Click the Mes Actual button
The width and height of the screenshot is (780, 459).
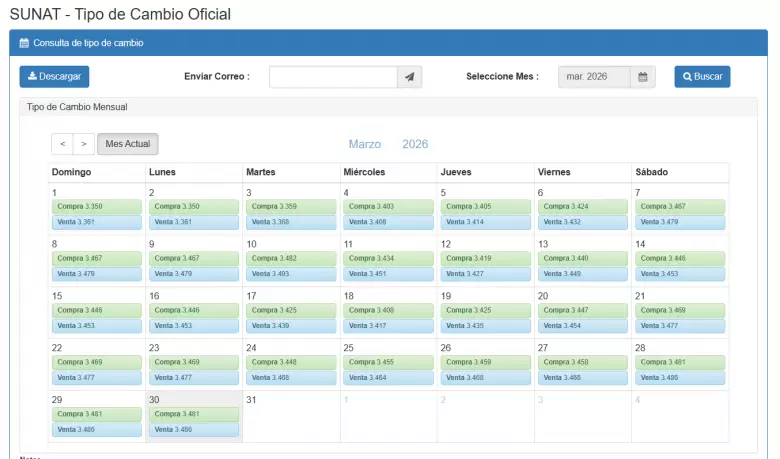(127, 144)
